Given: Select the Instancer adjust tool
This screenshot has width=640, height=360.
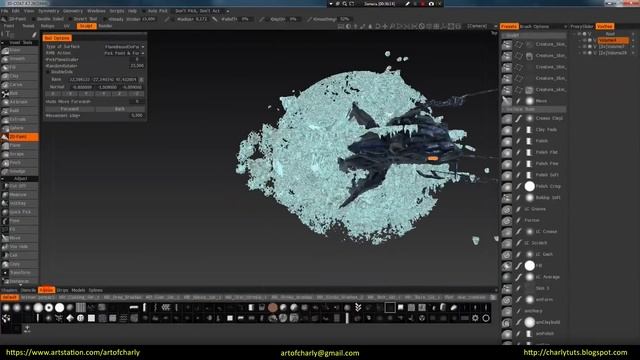Looking at the screenshot, I should point(20,281).
